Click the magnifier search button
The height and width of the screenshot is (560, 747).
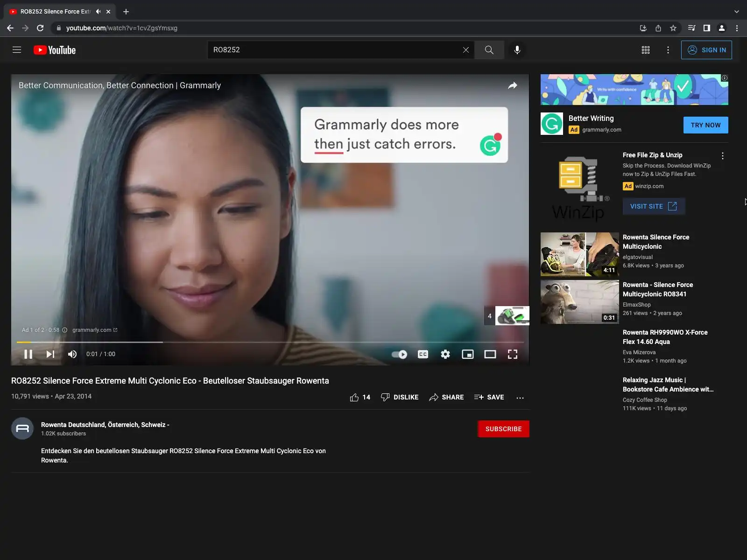click(489, 50)
